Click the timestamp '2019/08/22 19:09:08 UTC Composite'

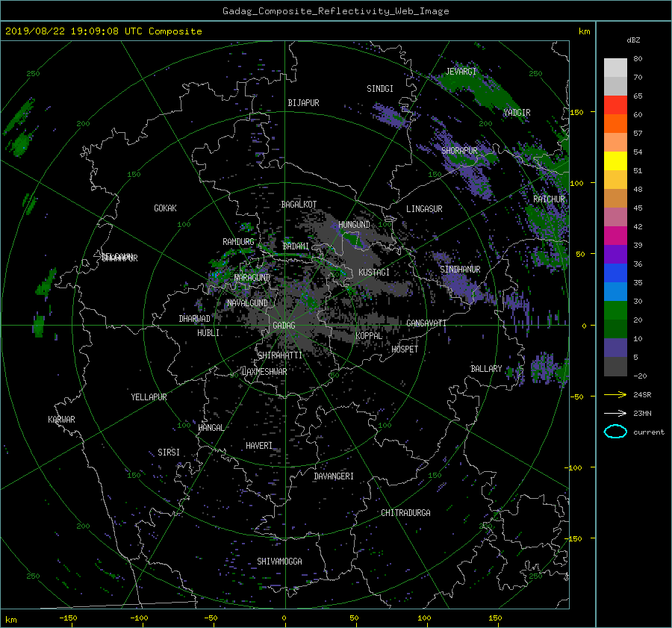(103, 31)
